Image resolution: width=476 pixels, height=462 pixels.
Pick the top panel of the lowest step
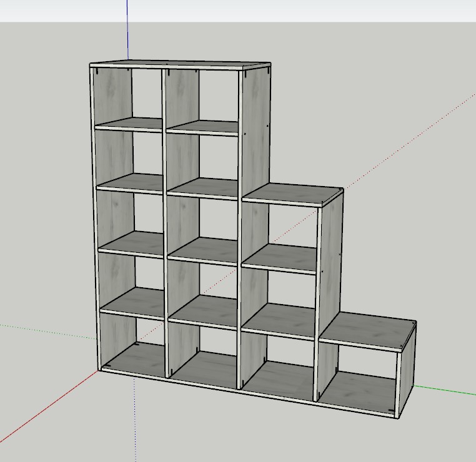click(x=369, y=334)
